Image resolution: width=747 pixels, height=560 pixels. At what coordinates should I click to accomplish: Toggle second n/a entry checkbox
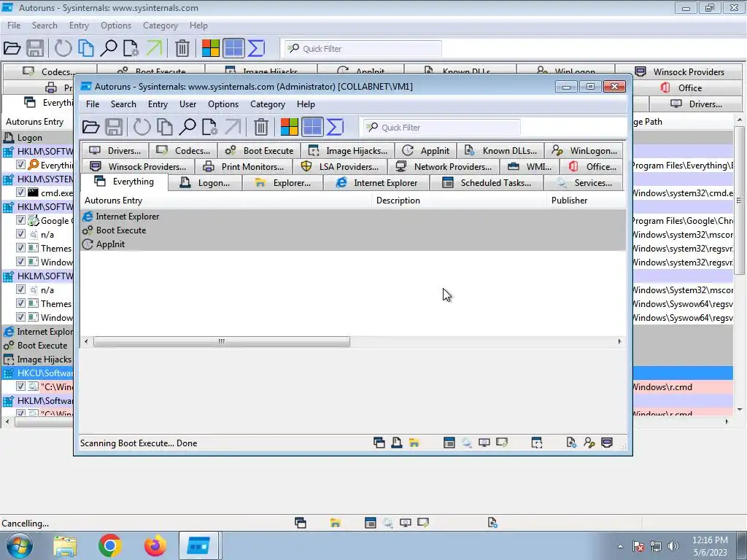pos(20,289)
